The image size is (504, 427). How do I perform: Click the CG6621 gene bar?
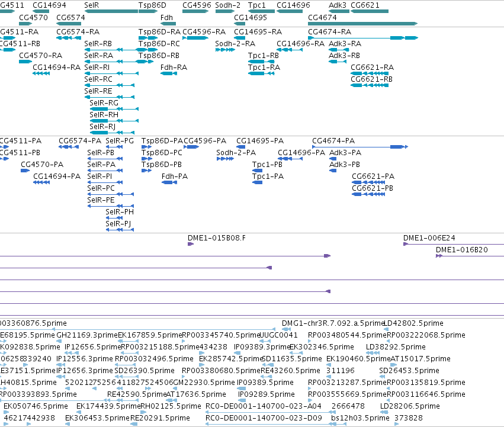click(370, 11)
